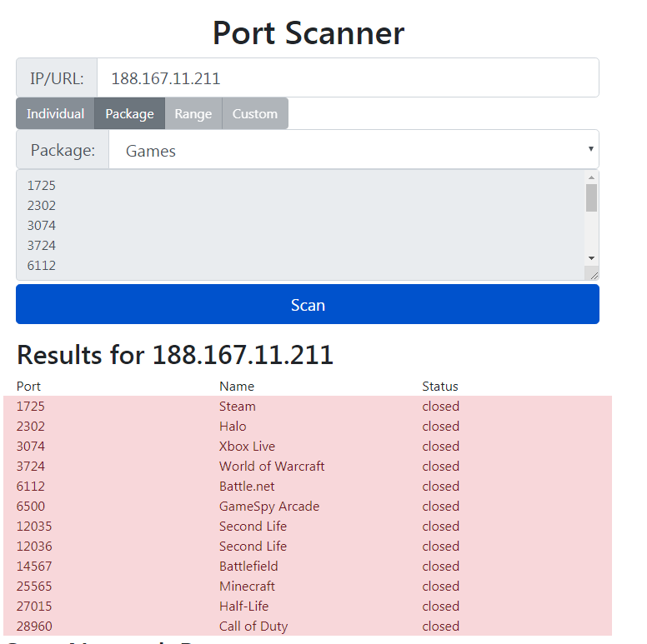Click the blue Scan button
Viewport: 647px width, 644px height.
308,304
